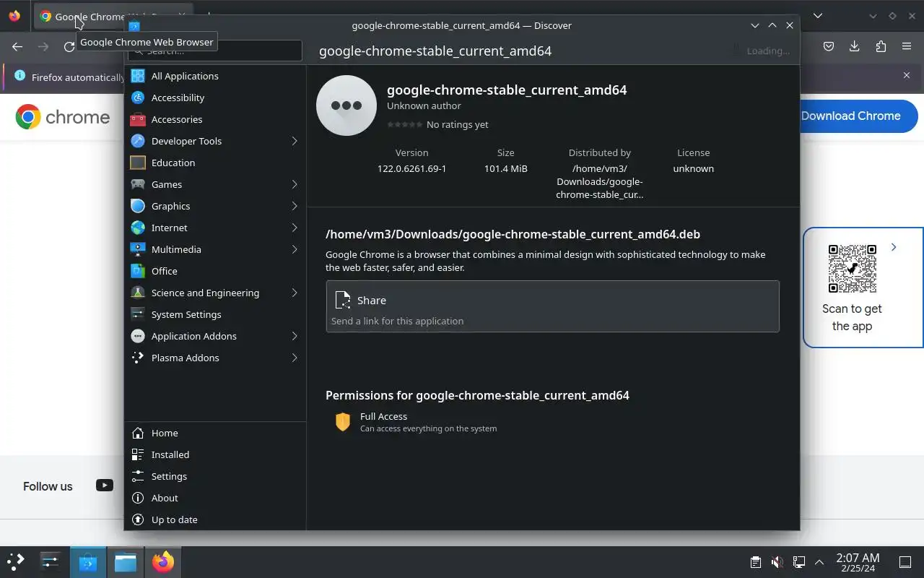Viewport: 924px width, 578px height.
Task: Expand Games subcategories chevron
Action: [x=295, y=184]
